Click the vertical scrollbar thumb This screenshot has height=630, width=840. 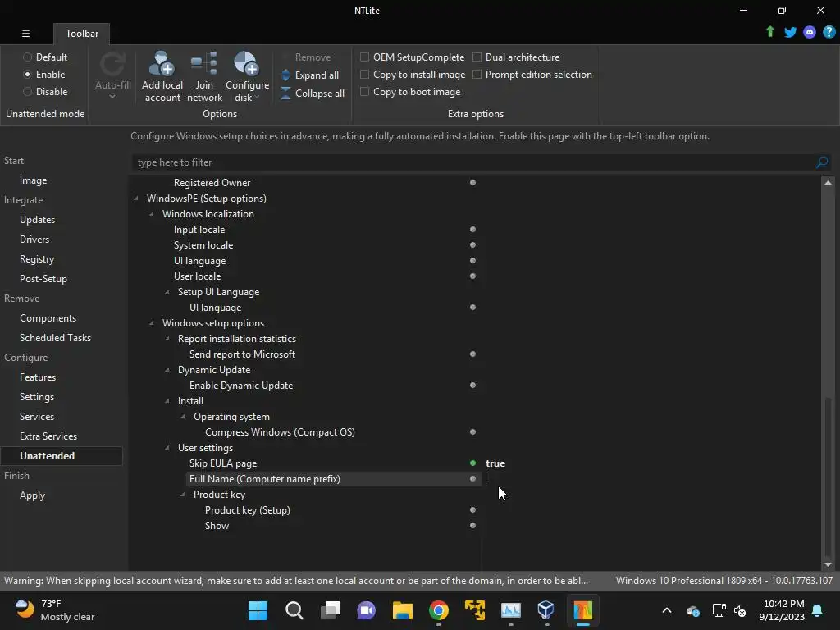pos(829,477)
